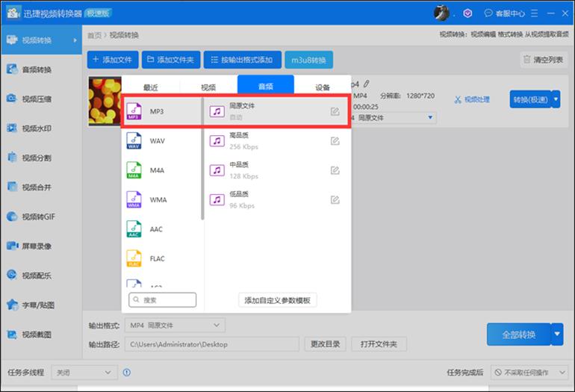The width and height of the screenshot is (575, 392).
Task: Expand the arrow beside 转换(极速)
Action: pos(556,99)
